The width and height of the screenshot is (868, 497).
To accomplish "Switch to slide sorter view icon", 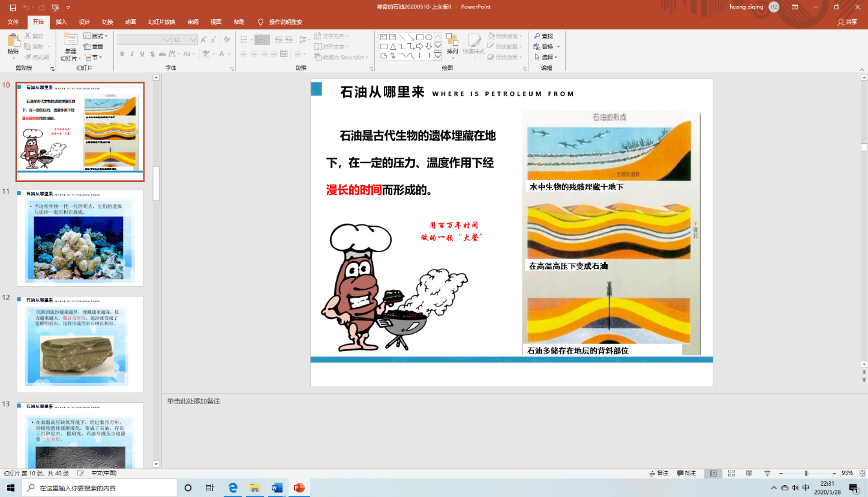I will tap(732, 473).
